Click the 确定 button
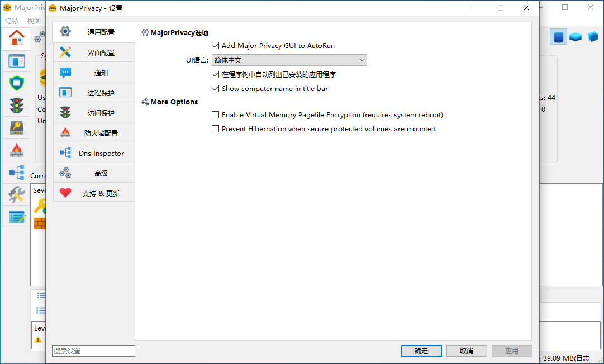This screenshot has width=604, height=364. click(x=421, y=351)
